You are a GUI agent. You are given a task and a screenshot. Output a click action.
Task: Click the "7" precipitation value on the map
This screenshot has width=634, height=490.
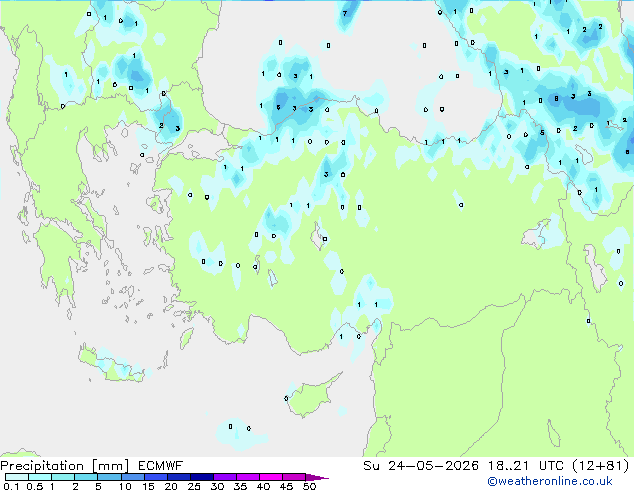[x=344, y=13]
